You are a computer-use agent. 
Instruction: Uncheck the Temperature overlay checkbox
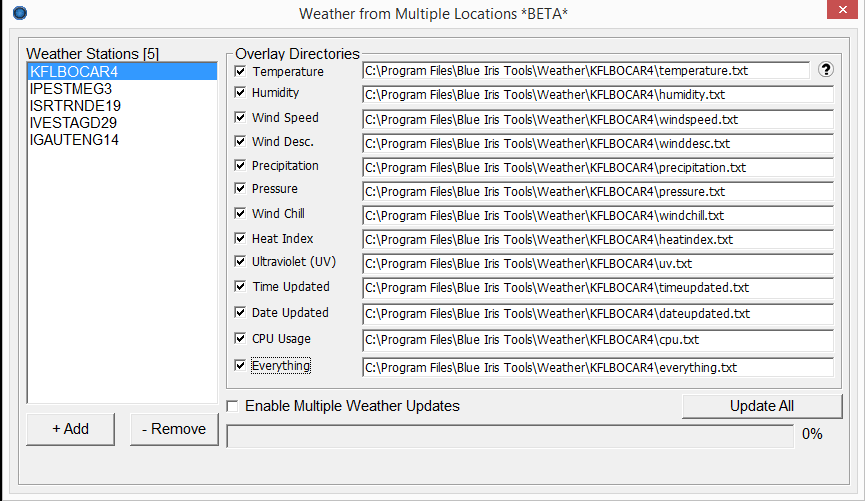[240, 71]
